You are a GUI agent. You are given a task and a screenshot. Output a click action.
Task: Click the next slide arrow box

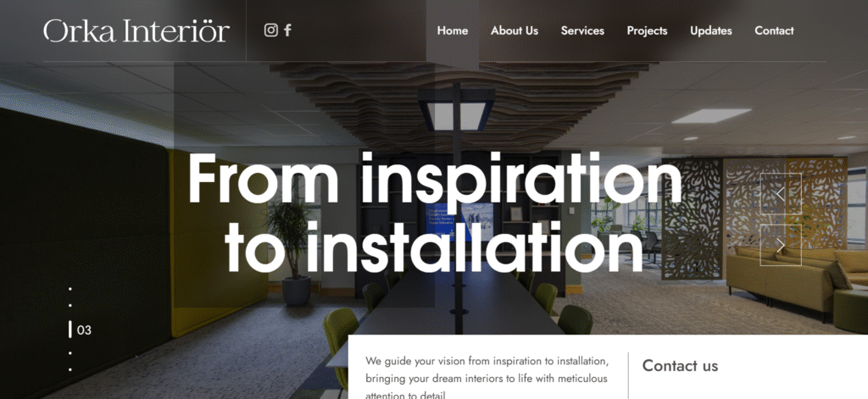tap(781, 245)
